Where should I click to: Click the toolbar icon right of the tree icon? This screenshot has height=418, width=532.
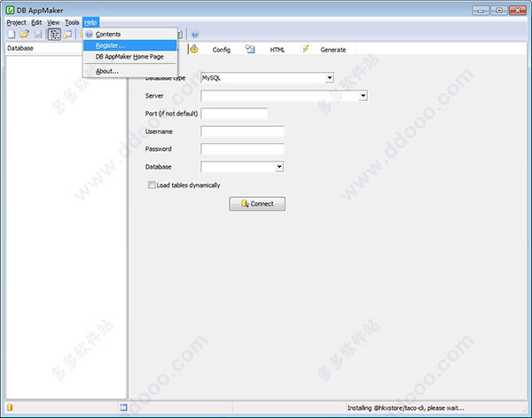point(68,35)
